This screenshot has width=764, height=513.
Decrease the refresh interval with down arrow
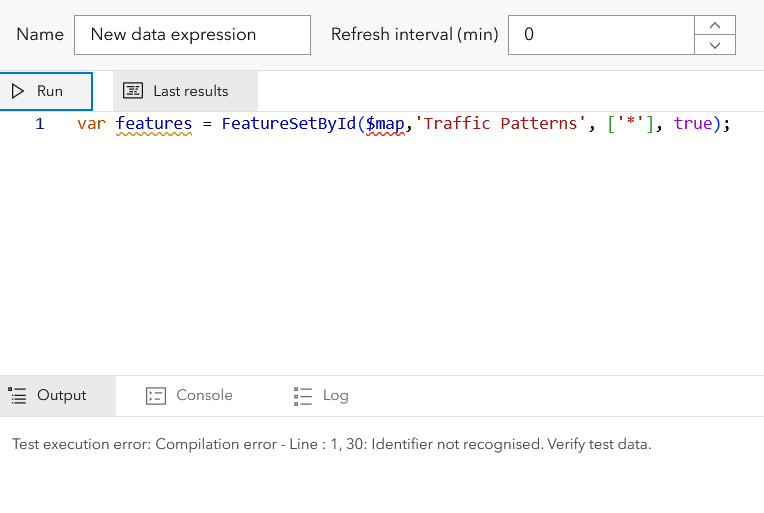714,44
